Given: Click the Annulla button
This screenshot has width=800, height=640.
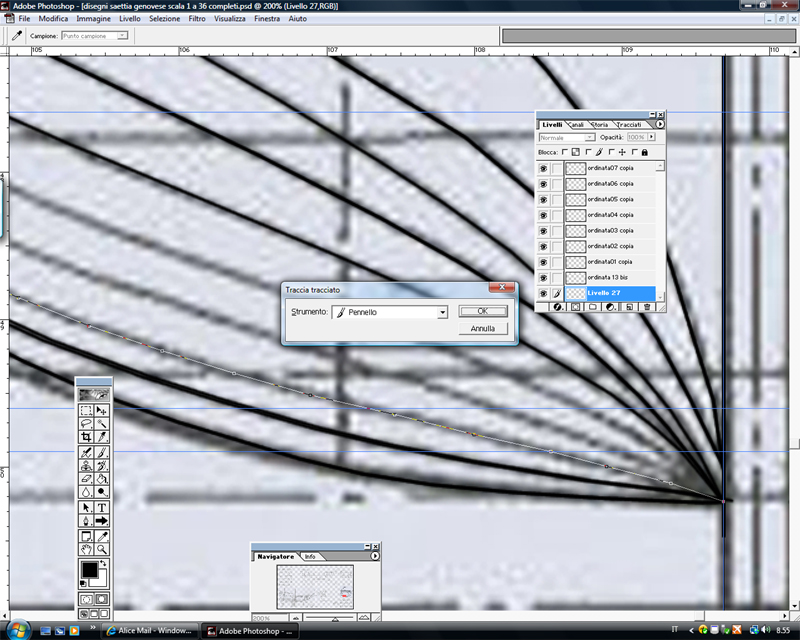Looking at the screenshot, I should [483, 328].
